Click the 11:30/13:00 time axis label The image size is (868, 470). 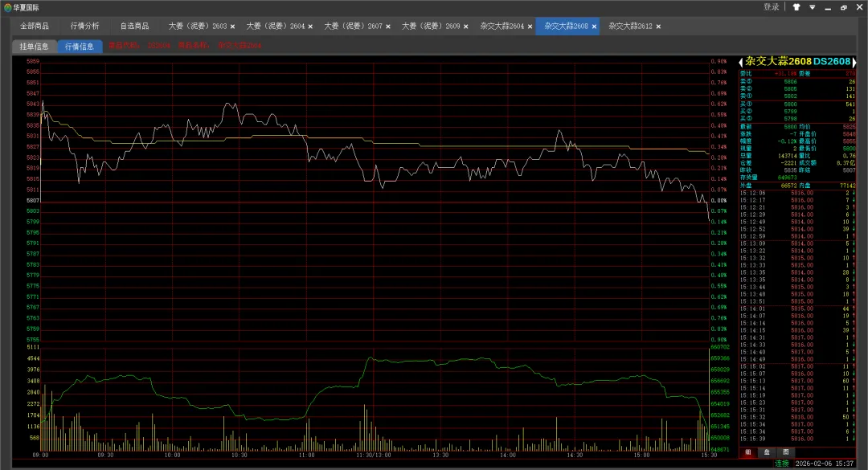coord(374,455)
